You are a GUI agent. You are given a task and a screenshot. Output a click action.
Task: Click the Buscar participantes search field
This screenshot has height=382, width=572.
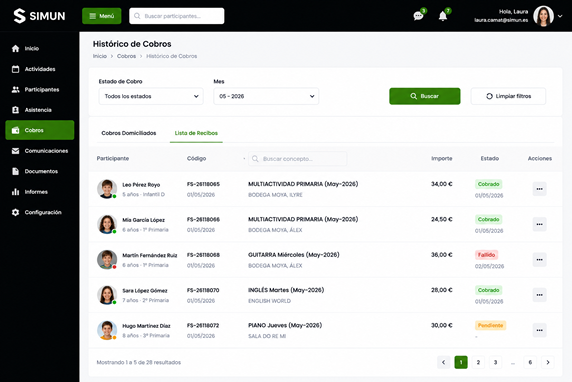coord(177,16)
